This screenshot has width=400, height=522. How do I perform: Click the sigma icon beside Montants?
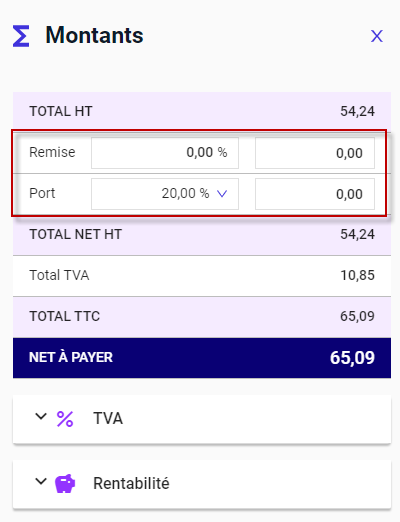tap(21, 36)
